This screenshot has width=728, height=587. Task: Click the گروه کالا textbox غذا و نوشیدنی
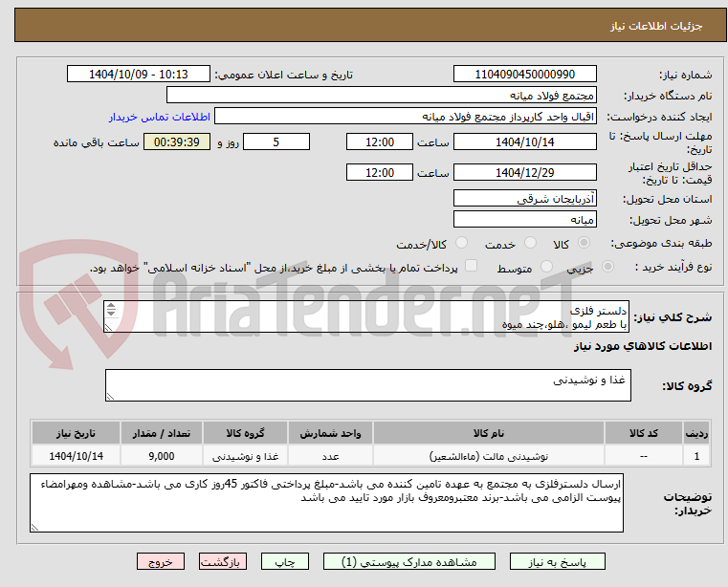point(367,385)
